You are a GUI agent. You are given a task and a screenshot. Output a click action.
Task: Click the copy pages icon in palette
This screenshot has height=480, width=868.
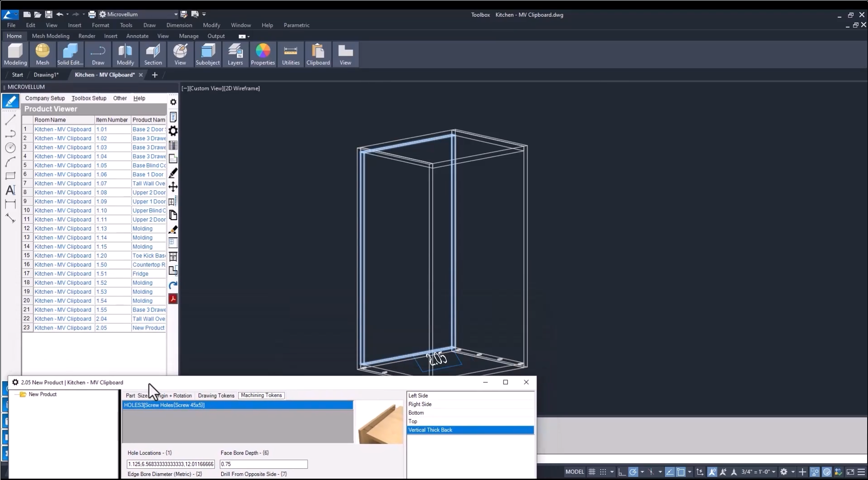coord(173,215)
